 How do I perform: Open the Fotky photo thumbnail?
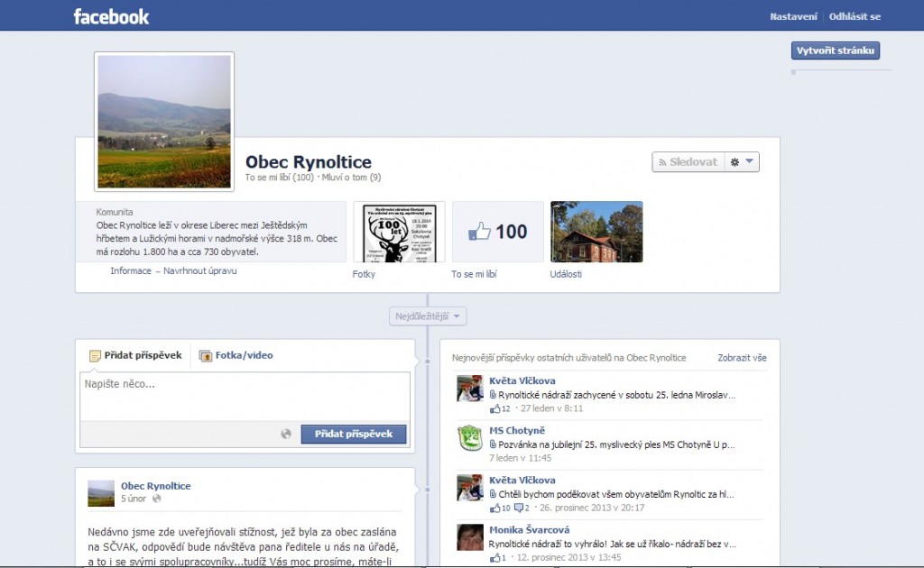tap(399, 232)
